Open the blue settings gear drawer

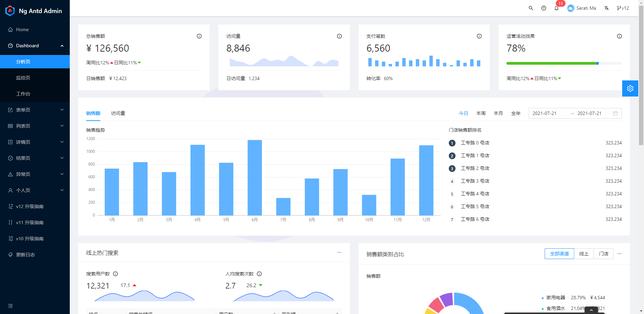tap(630, 88)
